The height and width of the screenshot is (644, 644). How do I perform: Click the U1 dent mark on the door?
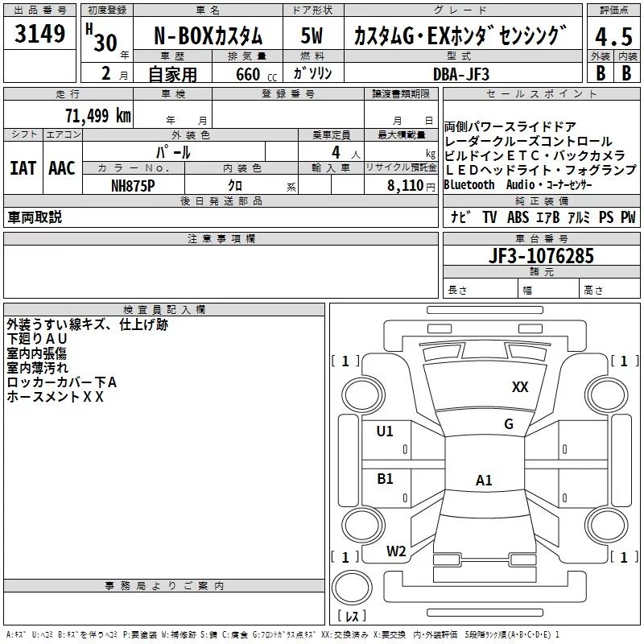pyautogui.click(x=385, y=431)
